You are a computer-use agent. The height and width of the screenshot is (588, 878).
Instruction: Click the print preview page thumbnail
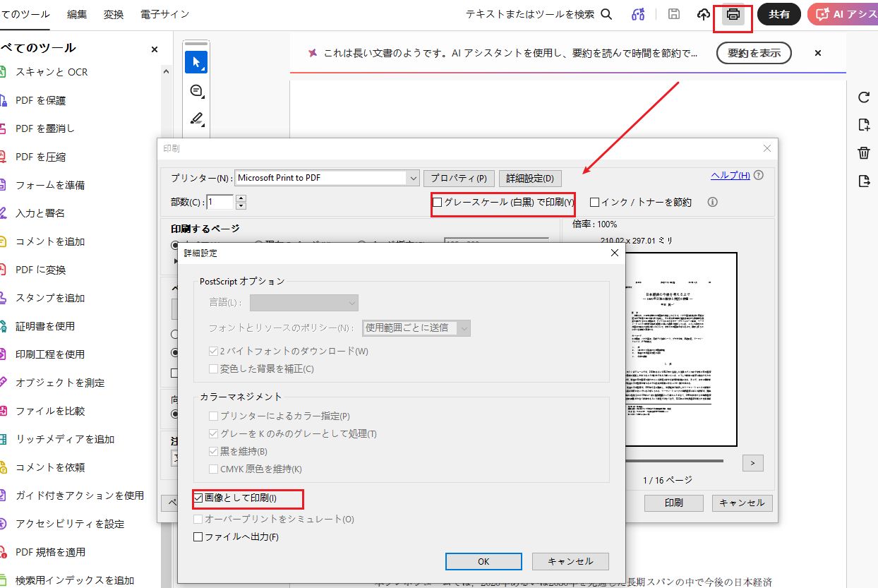pos(680,348)
